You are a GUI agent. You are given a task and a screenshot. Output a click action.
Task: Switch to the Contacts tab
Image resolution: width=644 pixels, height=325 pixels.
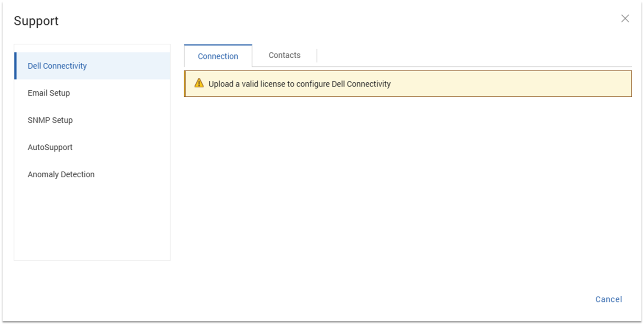pyautogui.click(x=285, y=55)
